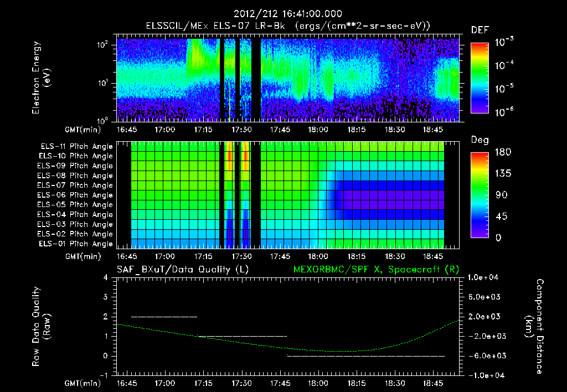Select green MEXORBMC/SPF X, Spacecraft (R) title
The height and width of the screenshot is (392, 567).
[x=376, y=270]
